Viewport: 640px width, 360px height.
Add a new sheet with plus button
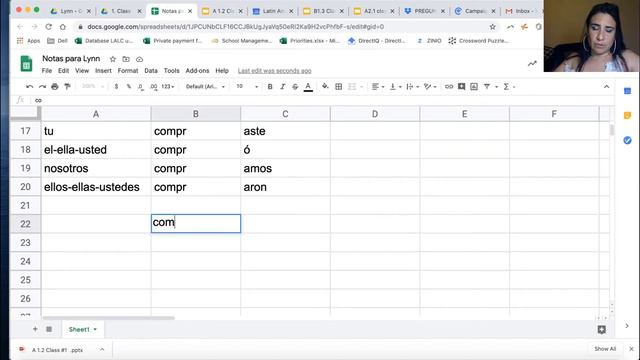tap(35, 329)
